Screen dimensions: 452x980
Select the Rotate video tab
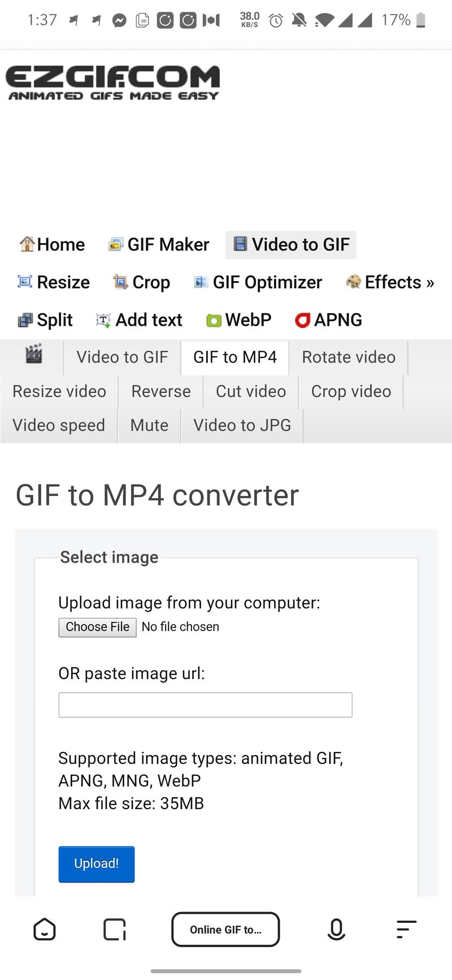point(348,357)
